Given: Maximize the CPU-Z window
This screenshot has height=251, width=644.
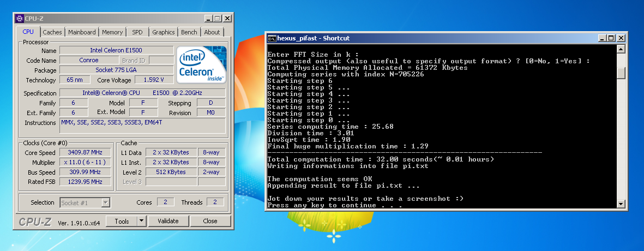Looking at the screenshot, I should click(218, 19).
